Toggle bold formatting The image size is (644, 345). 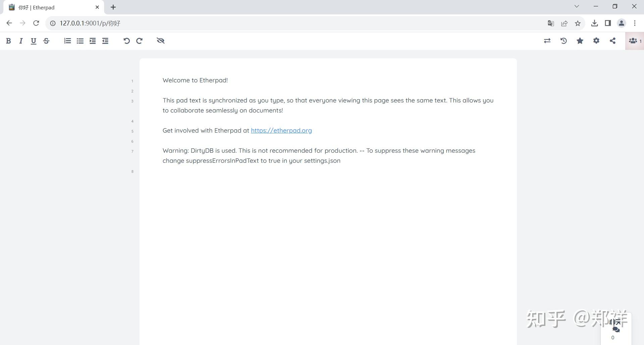[x=9, y=41]
